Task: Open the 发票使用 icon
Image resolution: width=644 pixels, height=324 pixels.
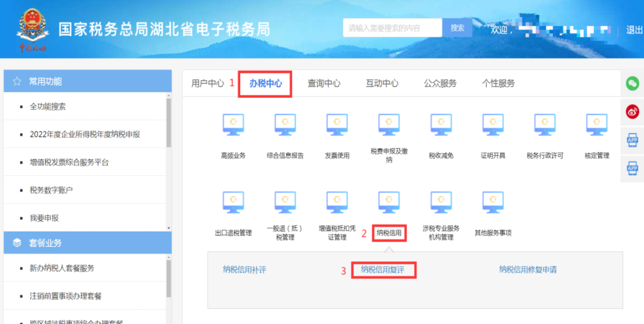Action: [337, 125]
